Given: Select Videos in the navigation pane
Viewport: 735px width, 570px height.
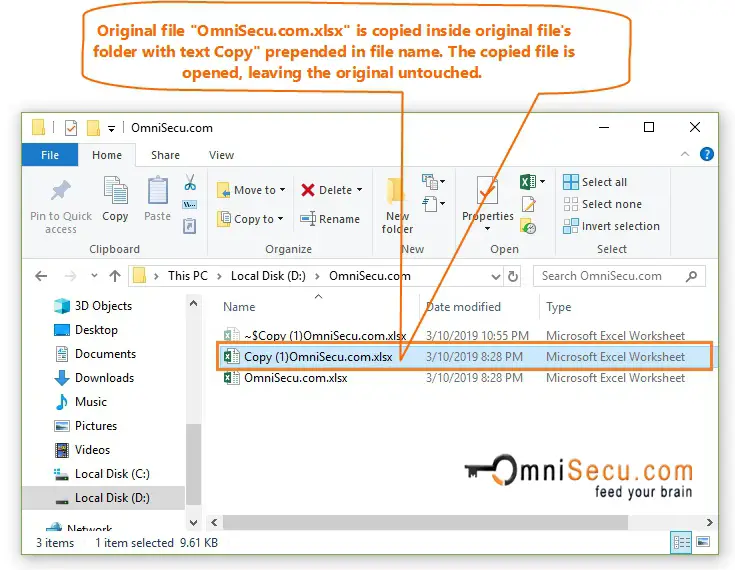Looking at the screenshot, I should 82,449.
